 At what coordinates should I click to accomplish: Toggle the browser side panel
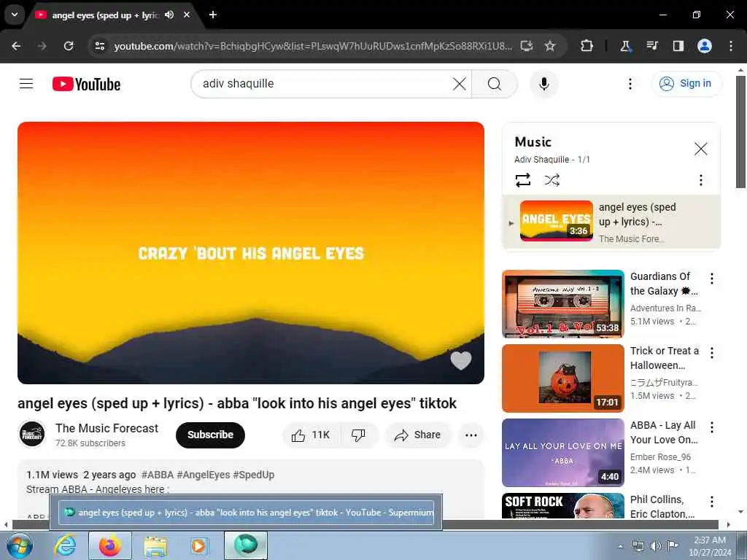(x=678, y=46)
